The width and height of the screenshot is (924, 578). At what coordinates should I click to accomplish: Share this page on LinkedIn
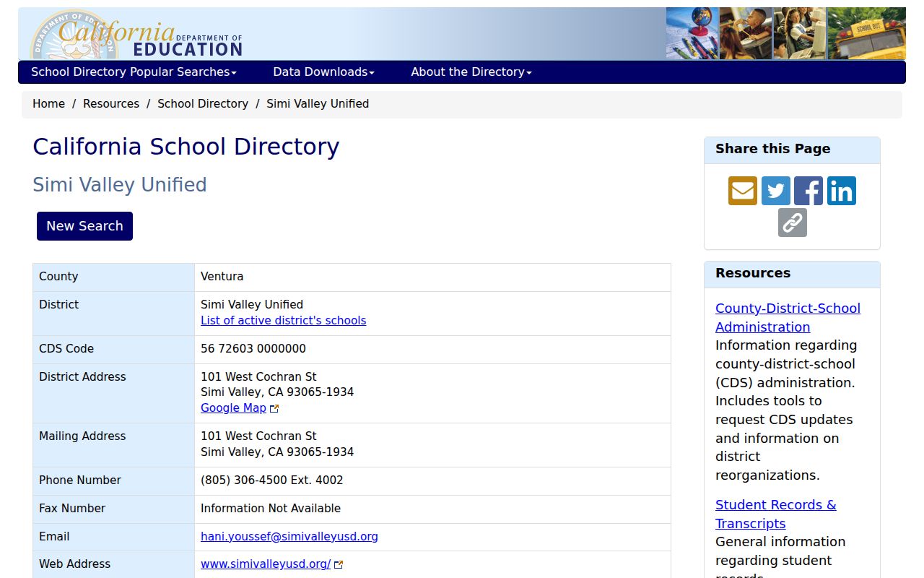pos(842,191)
